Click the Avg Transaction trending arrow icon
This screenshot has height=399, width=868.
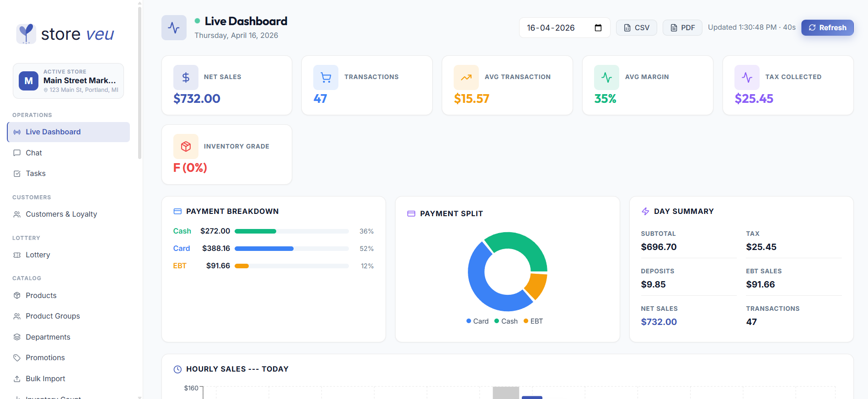[x=466, y=77]
